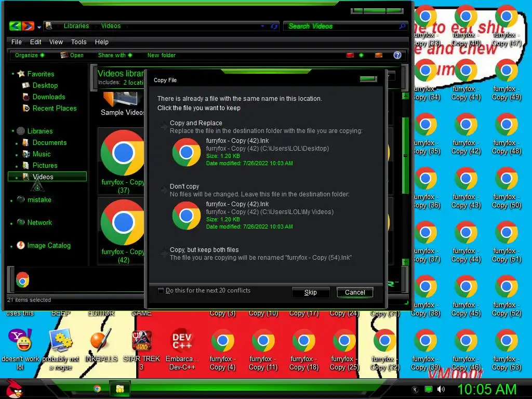Open the mistake item in sidebar

click(34, 199)
